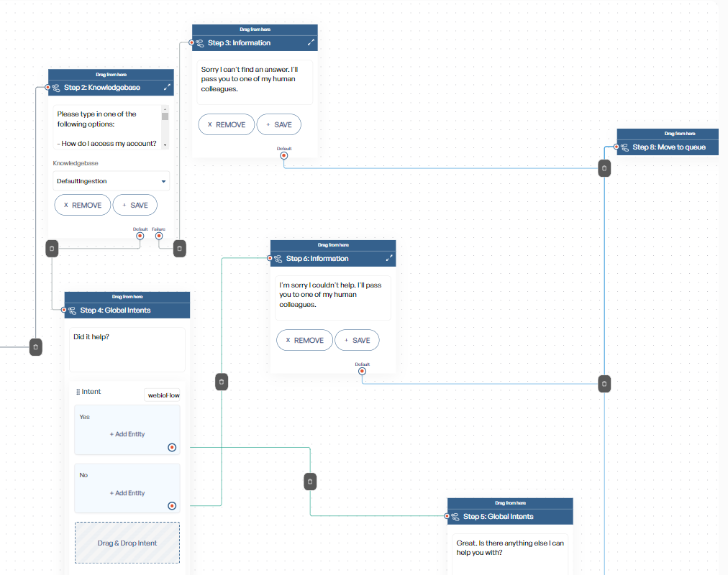Click Step 2 message scrollbar up arrow

pos(165,108)
